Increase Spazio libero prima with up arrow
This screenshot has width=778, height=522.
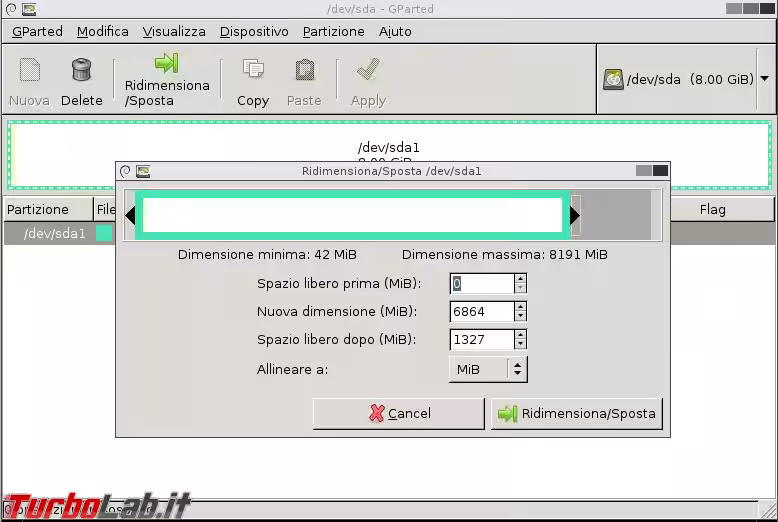520,278
